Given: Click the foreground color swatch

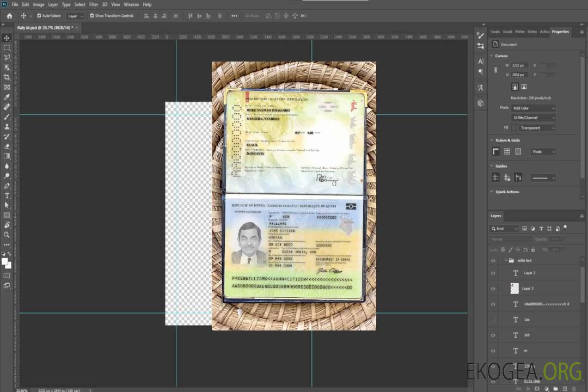Looking at the screenshot, I should (4, 261).
